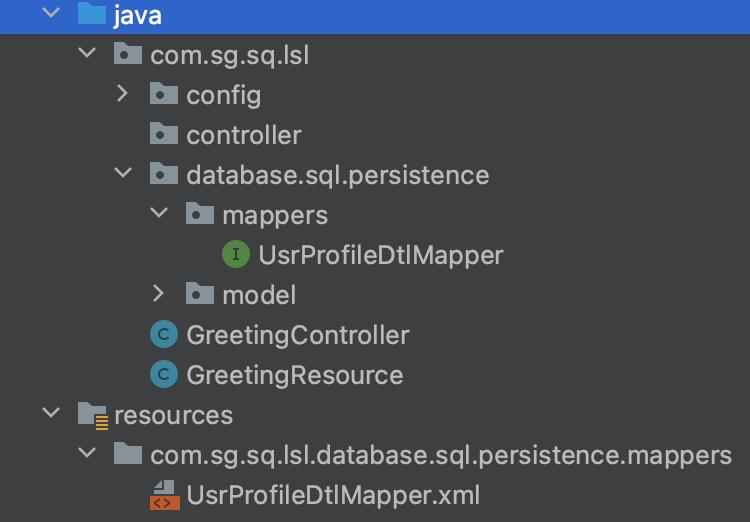
Task: Click the config package folder icon
Action: 164,95
